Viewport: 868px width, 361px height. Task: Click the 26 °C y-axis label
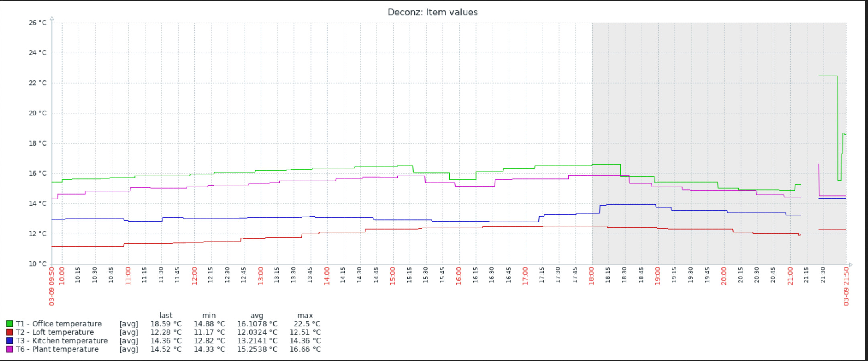[37, 23]
